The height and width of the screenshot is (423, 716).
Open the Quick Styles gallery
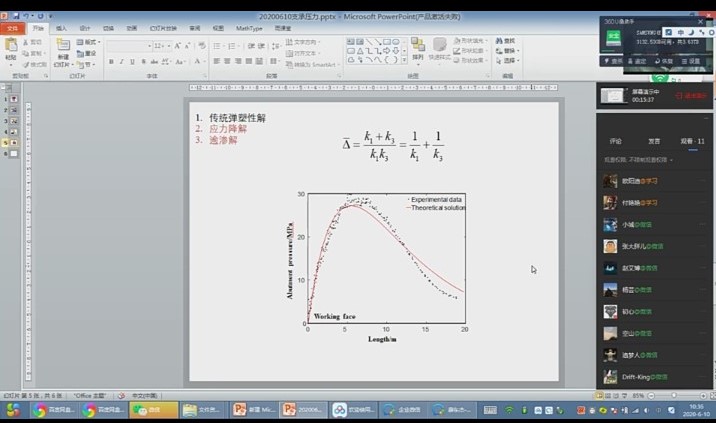pos(440,49)
